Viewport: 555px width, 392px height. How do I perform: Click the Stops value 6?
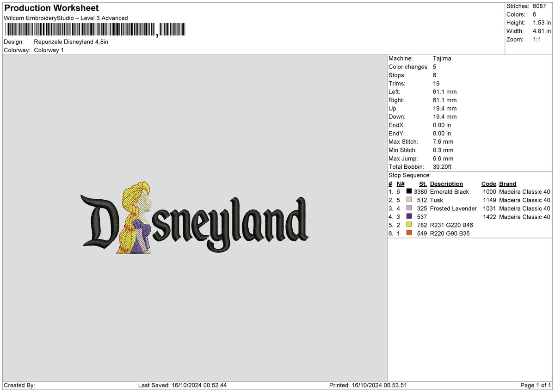point(435,75)
